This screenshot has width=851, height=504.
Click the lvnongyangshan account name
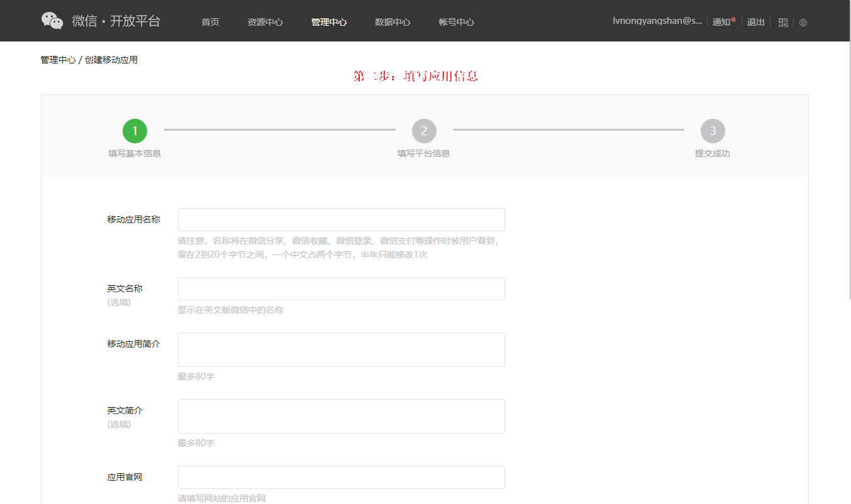pyautogui.click(x=657, y=21)
